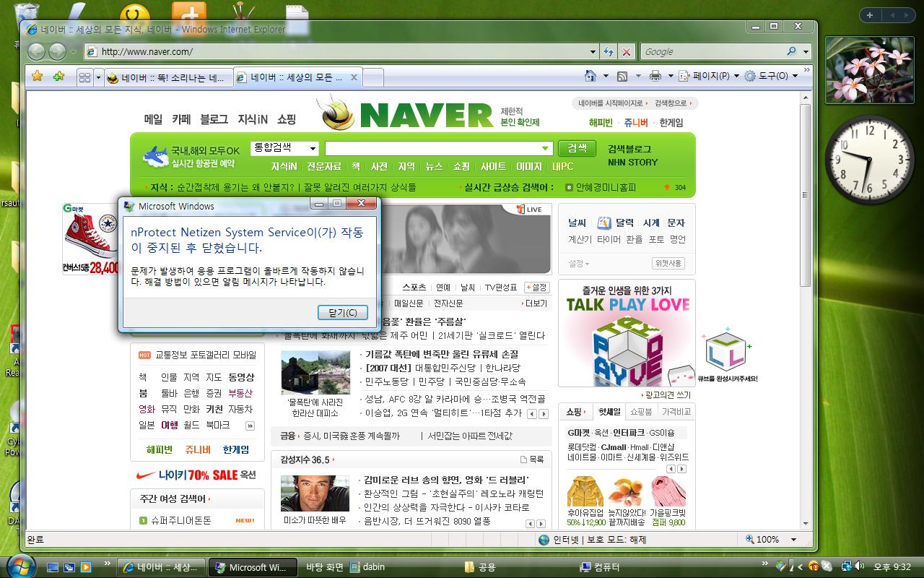Click the 목록 link in 감성지수 section
Screen dimensions: 924x578
click(x=532, y=460)
